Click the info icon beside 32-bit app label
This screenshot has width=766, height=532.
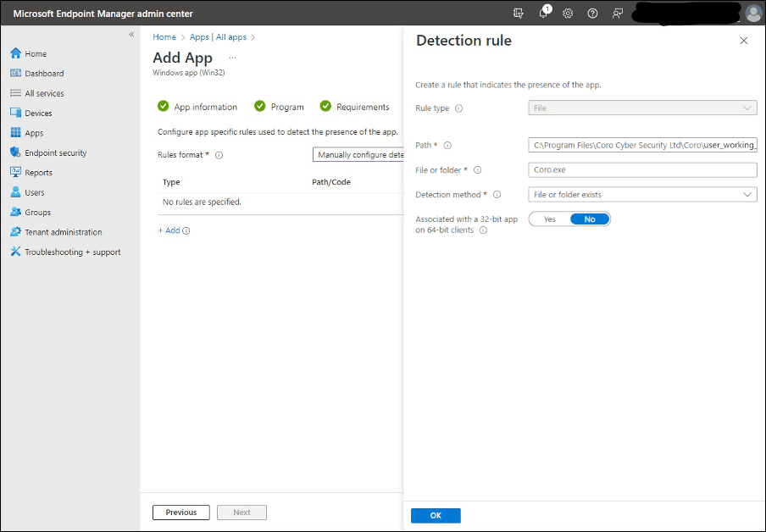pyautogui.click(x=483, y=230)
